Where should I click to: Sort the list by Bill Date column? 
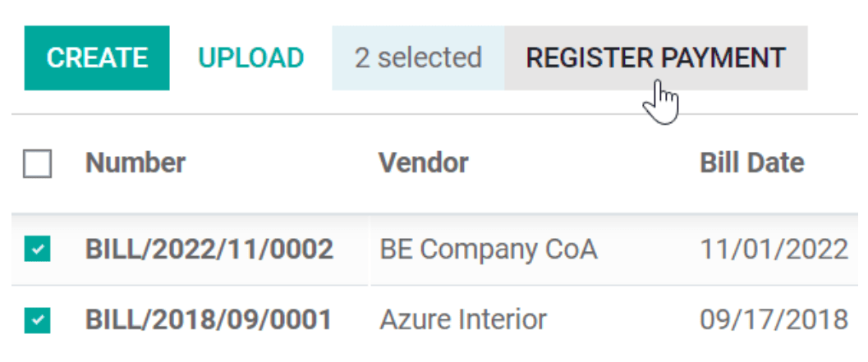(x=751, y=163)
